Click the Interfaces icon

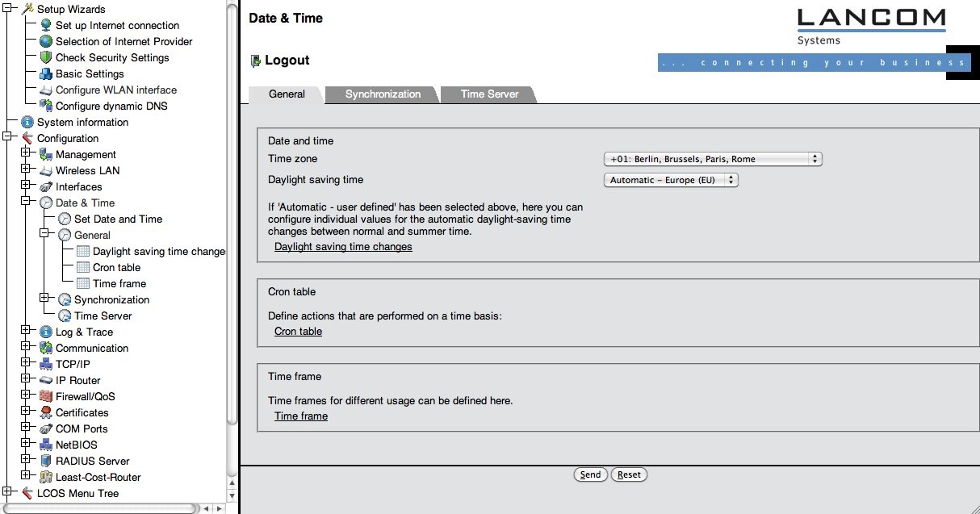pos(46,186)
